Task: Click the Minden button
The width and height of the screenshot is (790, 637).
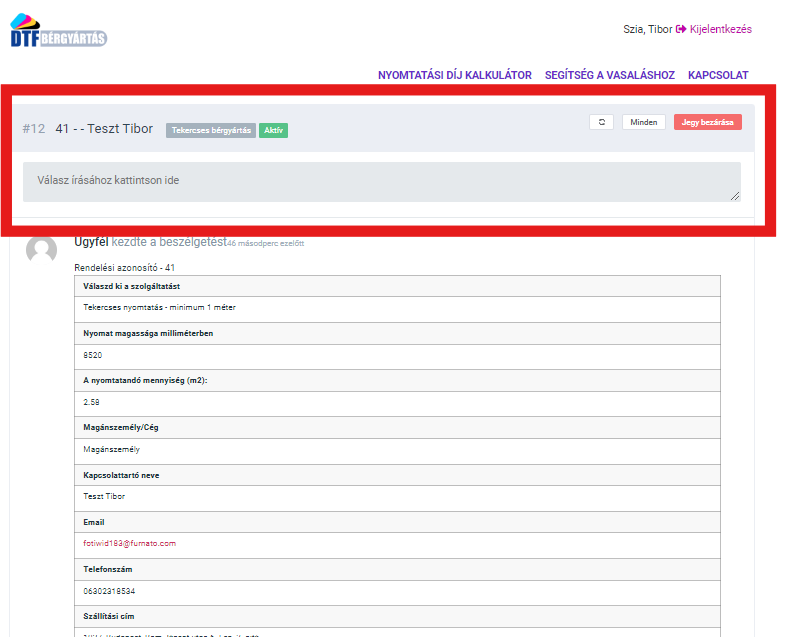Action: 643,122
